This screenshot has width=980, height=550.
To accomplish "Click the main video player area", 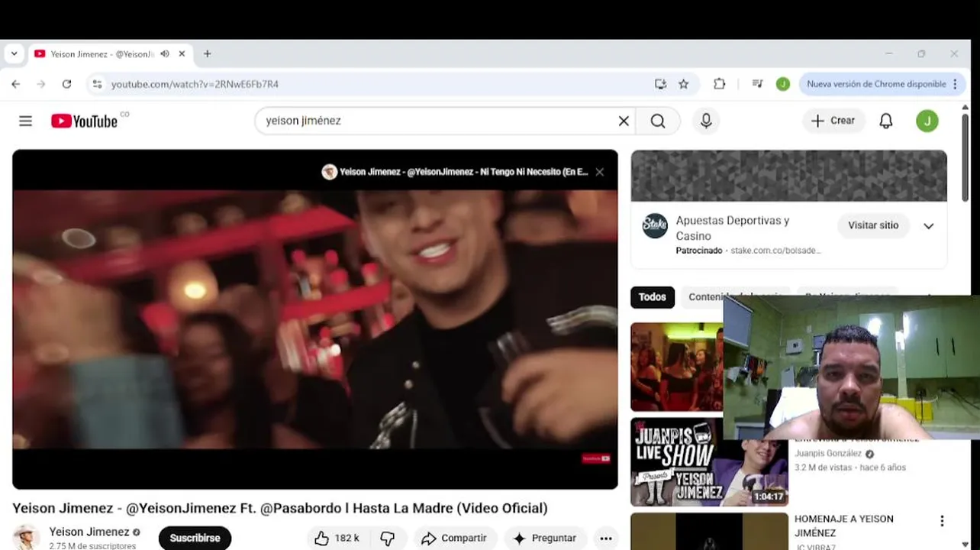I will click(x=315, y=319).
